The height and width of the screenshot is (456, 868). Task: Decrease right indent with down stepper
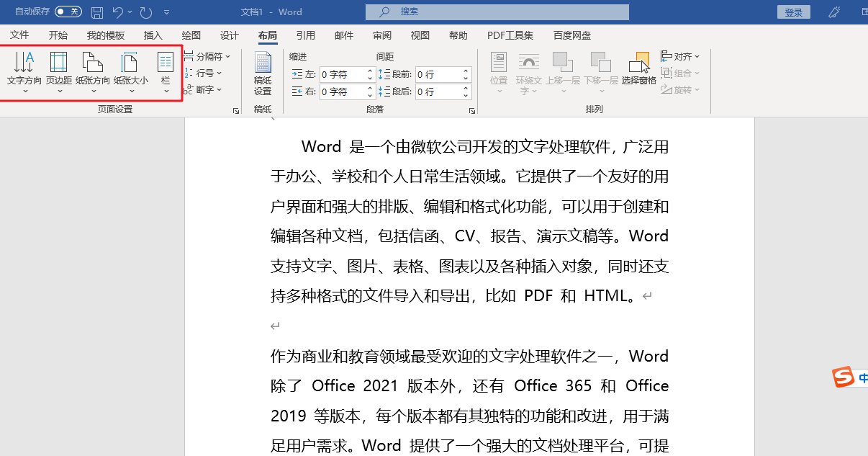tap(371, 96)
